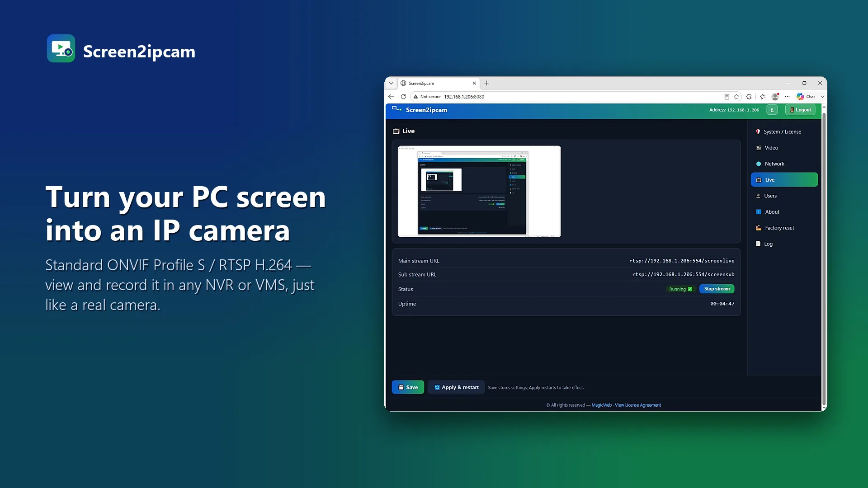This screenshot has width=868, height=488.
Task: Open the Log menu item
Action: click(784, 244)
